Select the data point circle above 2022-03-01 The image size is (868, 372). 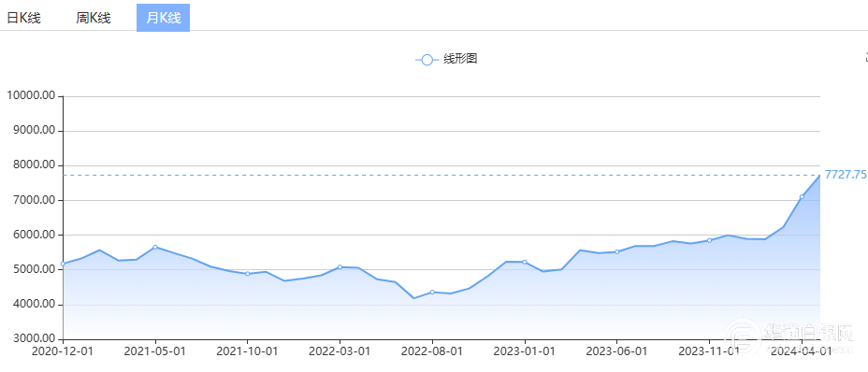[340, 266]
